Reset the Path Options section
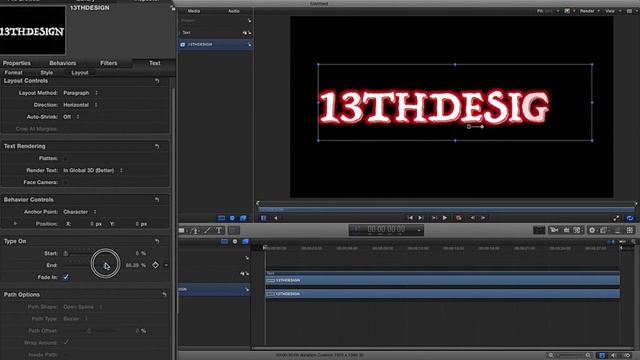This screenshot has width=640, height=360. point(164,294)
